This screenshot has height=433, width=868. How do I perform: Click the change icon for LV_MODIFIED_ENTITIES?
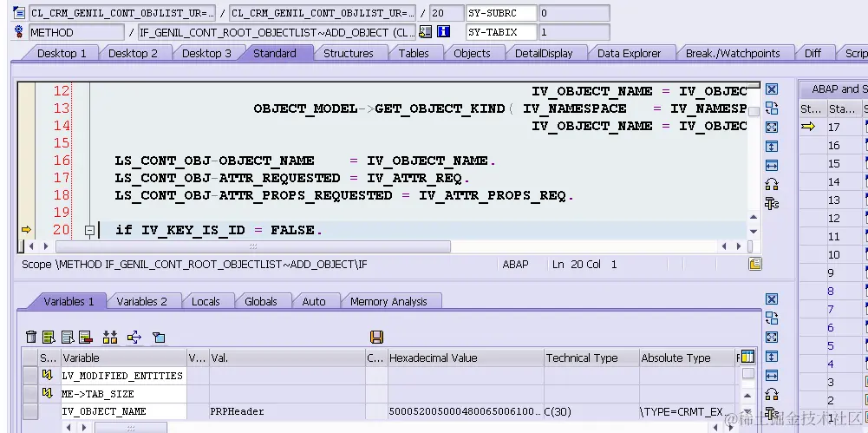[x=47, y=376]
